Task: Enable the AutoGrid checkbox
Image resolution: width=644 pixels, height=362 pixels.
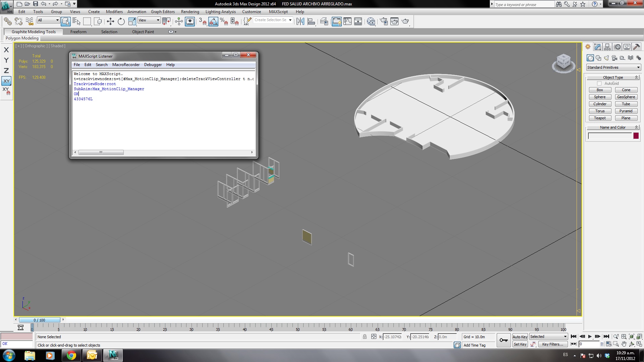Action: click(599, 83)
